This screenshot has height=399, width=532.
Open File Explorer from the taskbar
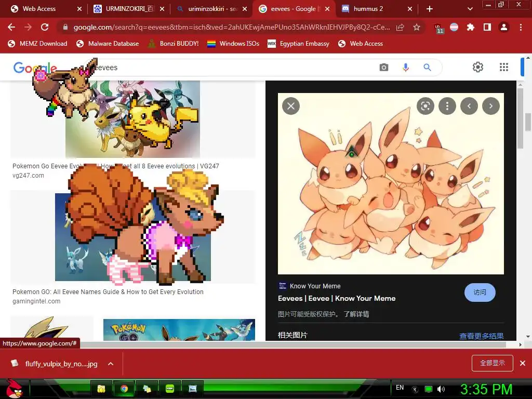(101, 389)
